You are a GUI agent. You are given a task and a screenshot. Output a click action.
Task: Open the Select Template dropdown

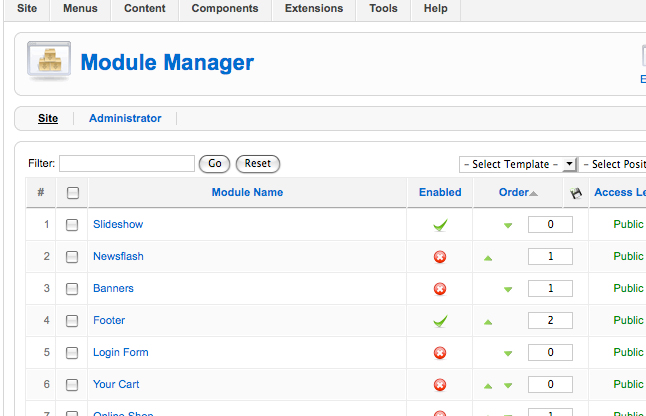tap(517, 164)
